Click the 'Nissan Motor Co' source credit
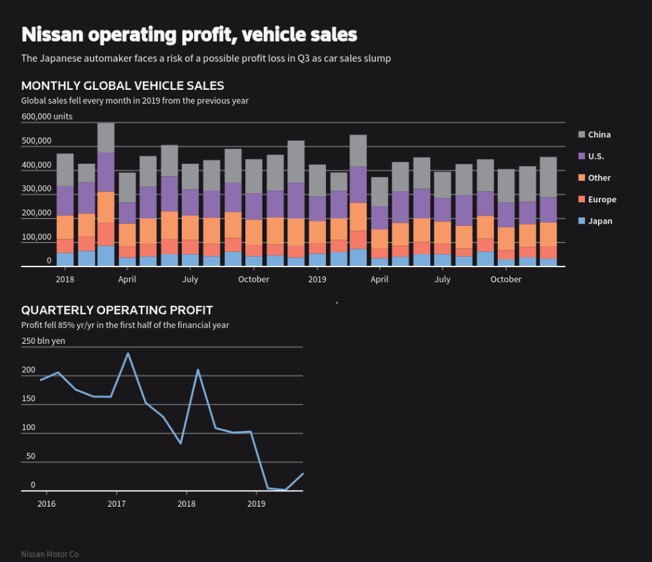Screen dimensions: 652x562 [x=50, y=554]
